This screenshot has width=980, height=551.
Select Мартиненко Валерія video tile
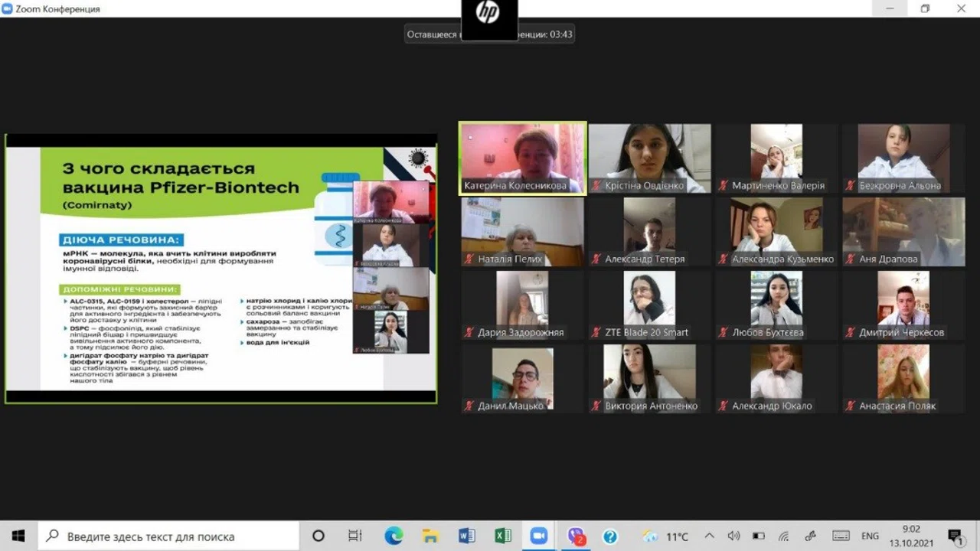776,158
